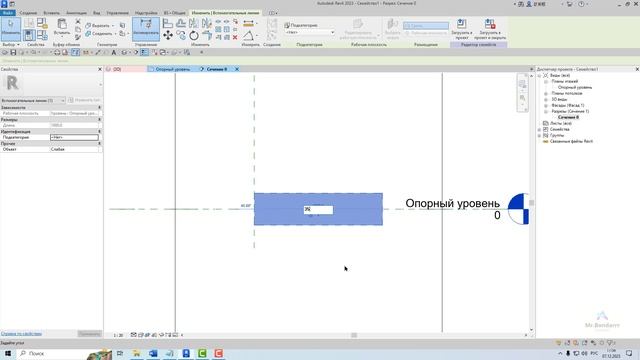Select Опорный уровень in project browser
The width and height of the screenshot is (640, 360).
click(575, 87)
